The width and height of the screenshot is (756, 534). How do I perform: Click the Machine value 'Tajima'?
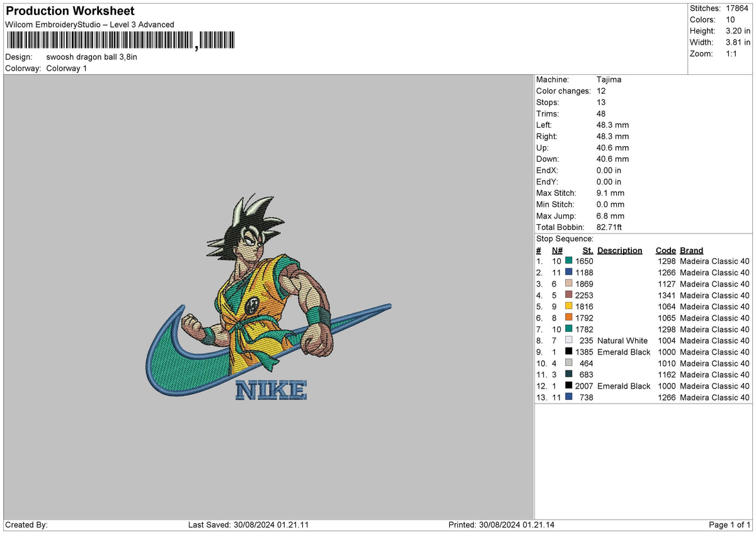pyautogui.click(x=609, y=79)
